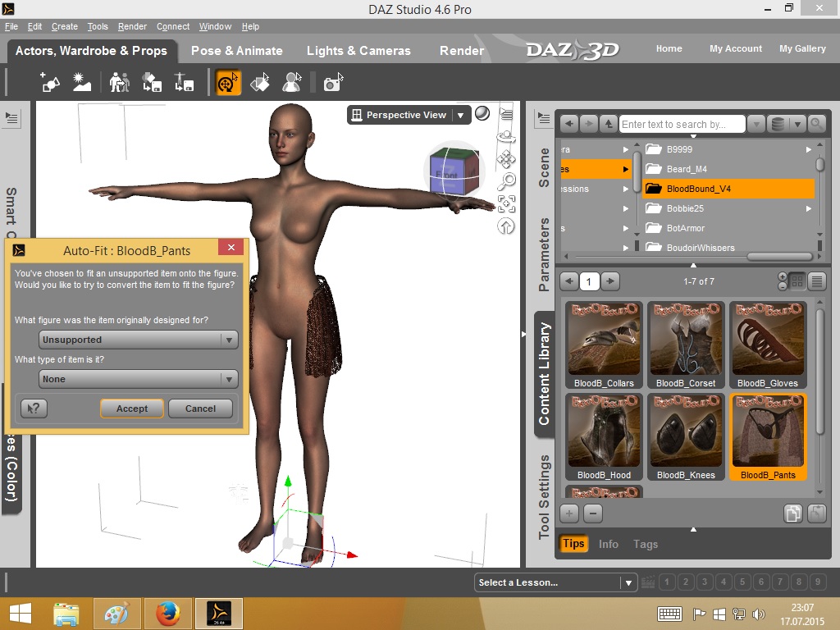Open the left pane options menu icon
Image resolution: width=840 pixels, height=630 pixels.
(x=11, y=118)
